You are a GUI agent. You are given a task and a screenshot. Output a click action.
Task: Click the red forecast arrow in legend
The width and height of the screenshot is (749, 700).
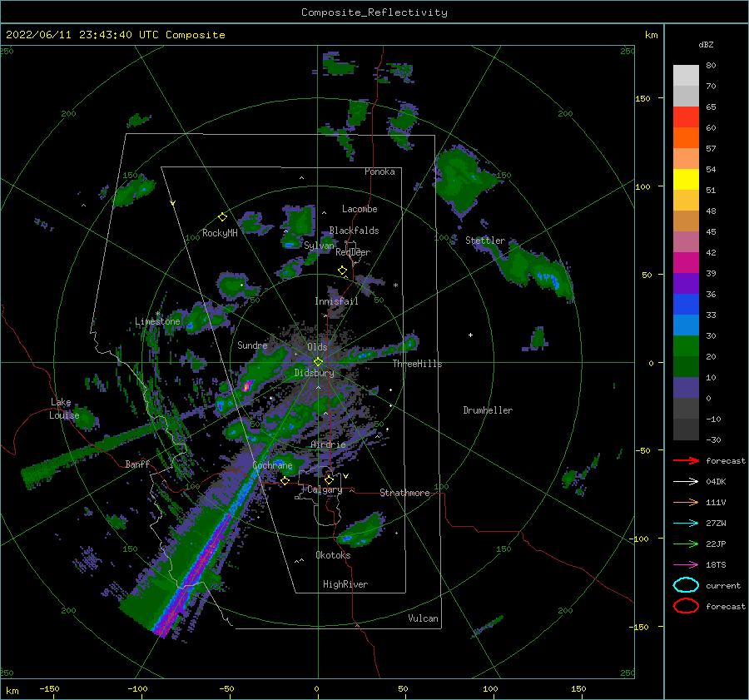[x=686, y=460]
